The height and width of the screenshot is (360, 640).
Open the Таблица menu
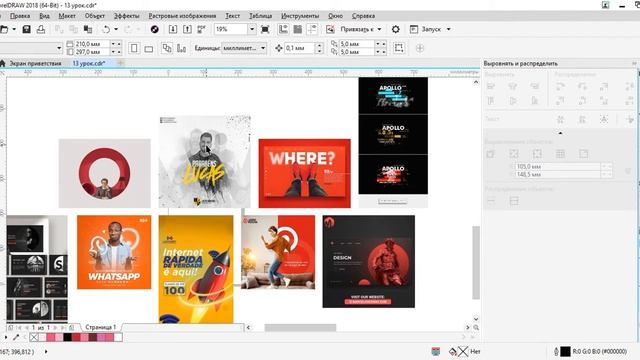pyautogui.click(x=260, y=16)
